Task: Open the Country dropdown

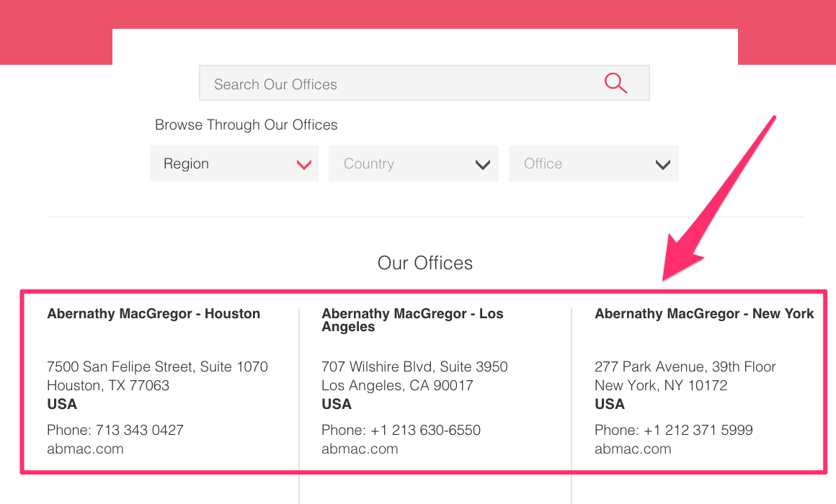Action: click(413, 163)
